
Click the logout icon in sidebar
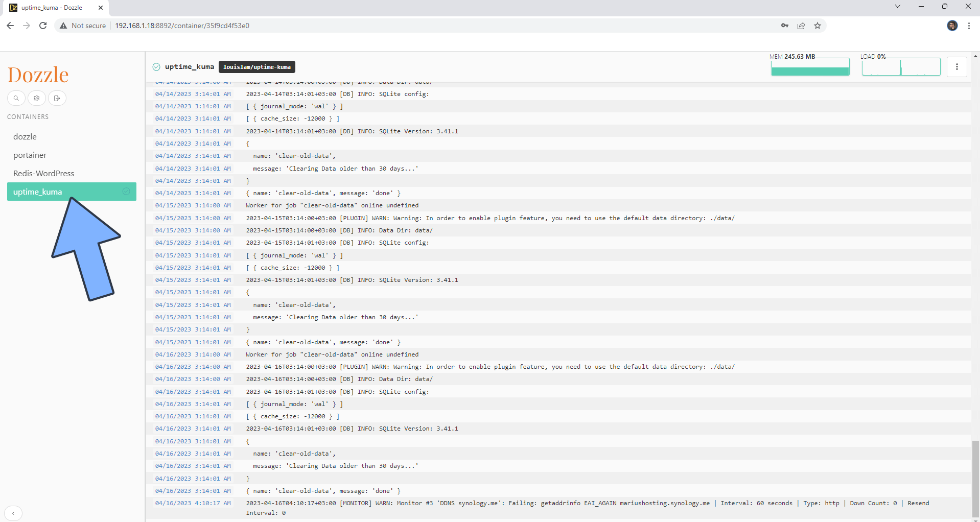[57, 98]
